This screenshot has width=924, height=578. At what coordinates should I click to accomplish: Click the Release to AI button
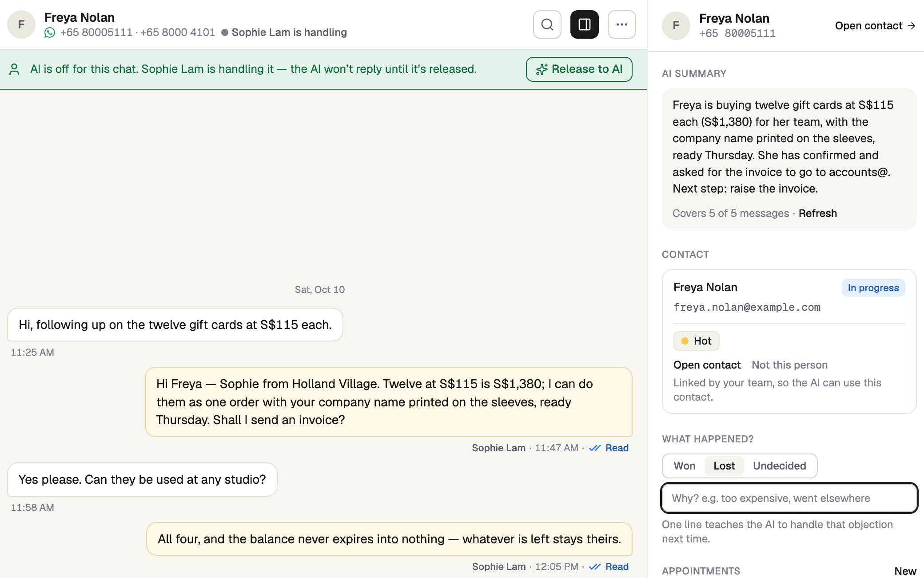(579, 69)
